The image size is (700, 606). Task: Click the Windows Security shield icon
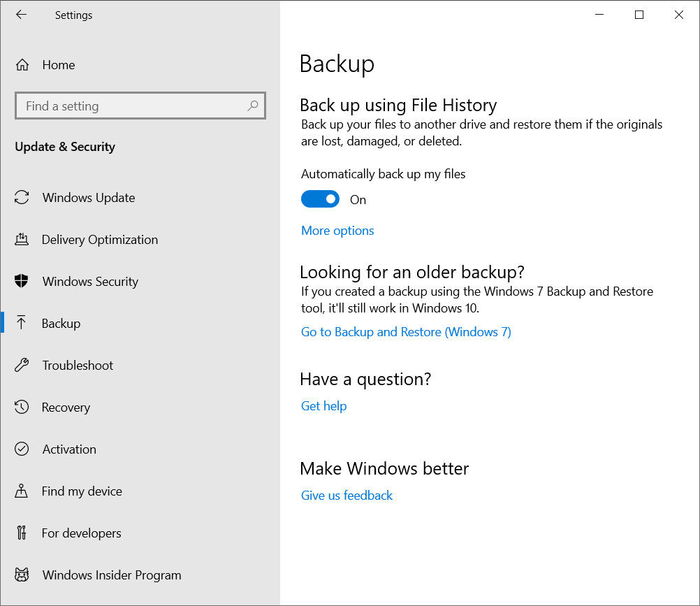click(x=22, y=282)
